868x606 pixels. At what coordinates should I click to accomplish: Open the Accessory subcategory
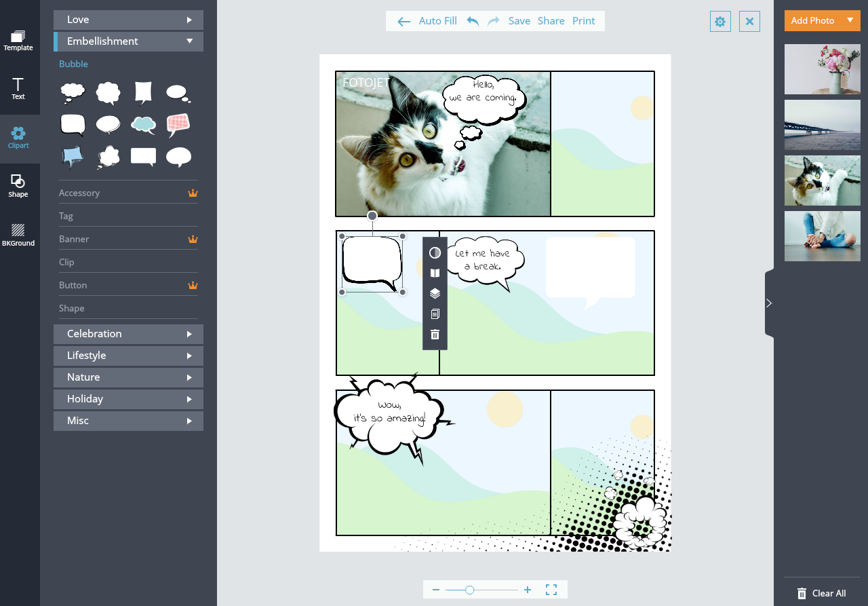click(x=128, y=193)
